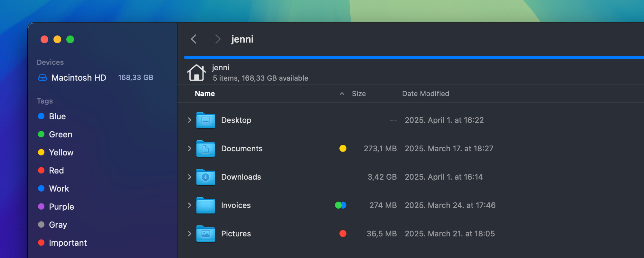The height and width of the screenshot is (258, 644).
Task: Sort by the Size column header
Action: point(359,94)
